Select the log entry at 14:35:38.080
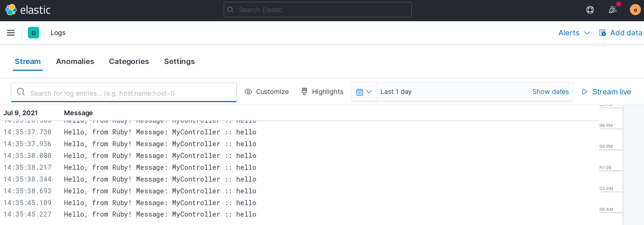This screenshot has width=644, height=225. point(300,156)
